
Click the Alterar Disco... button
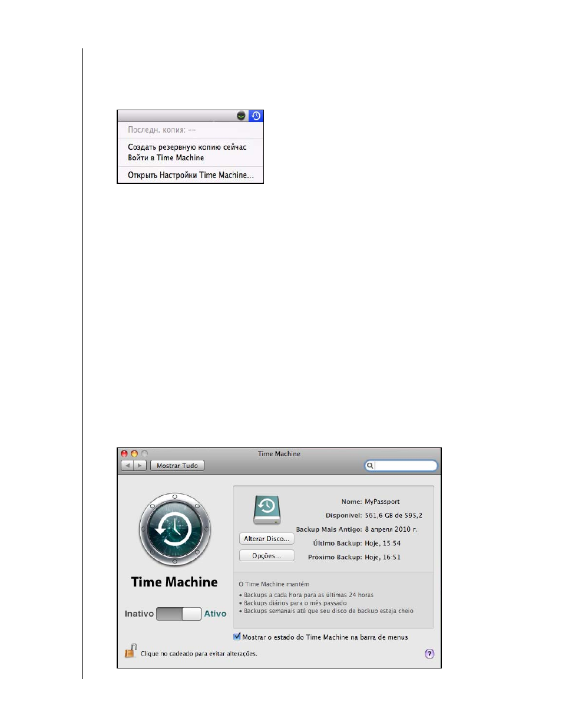coord(267,539)
